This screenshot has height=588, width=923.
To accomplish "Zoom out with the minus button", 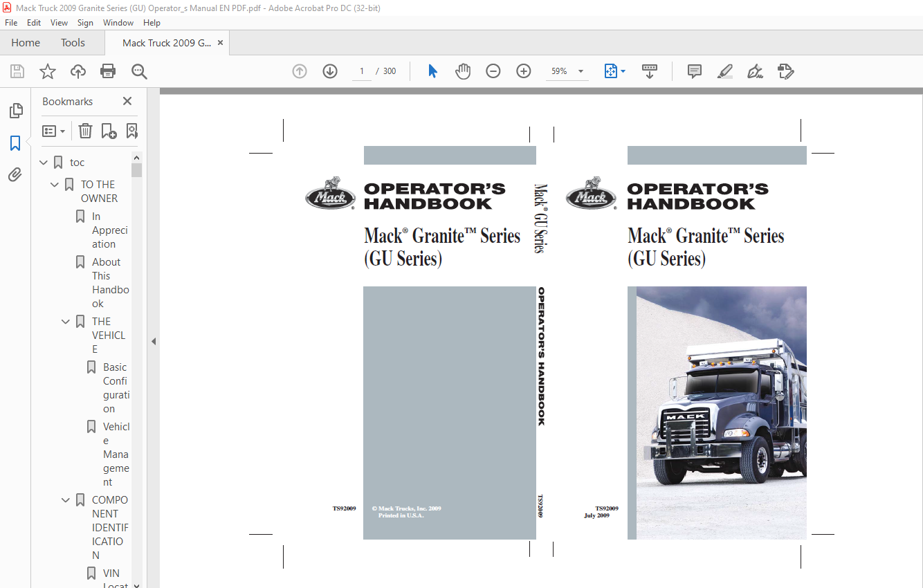I will [x=493, y=71].
